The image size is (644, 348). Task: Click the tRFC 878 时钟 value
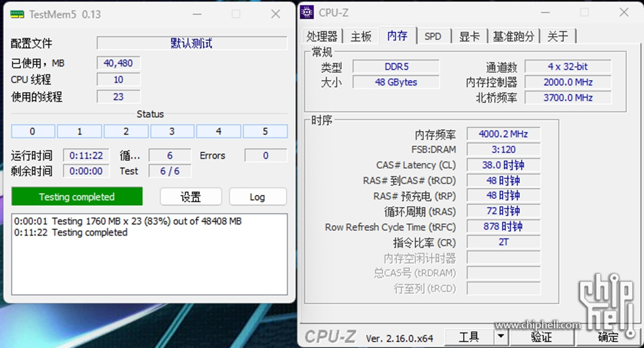[503, 227]
